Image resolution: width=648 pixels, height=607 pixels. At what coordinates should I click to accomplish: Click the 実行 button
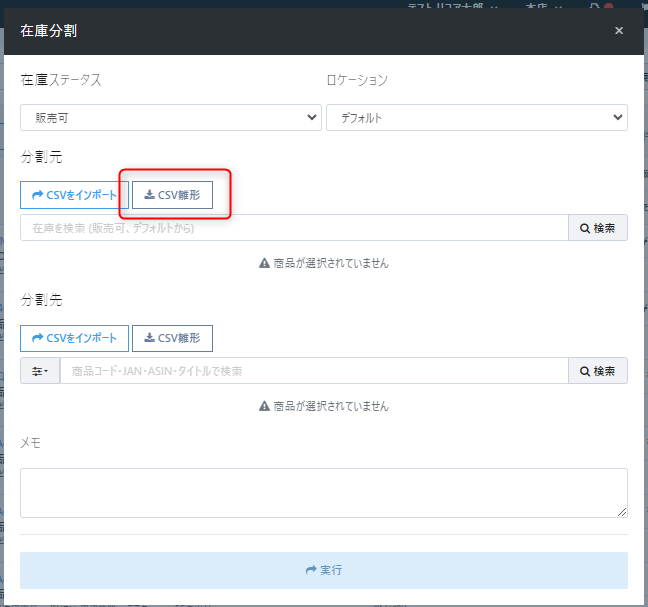click(324, 570)
